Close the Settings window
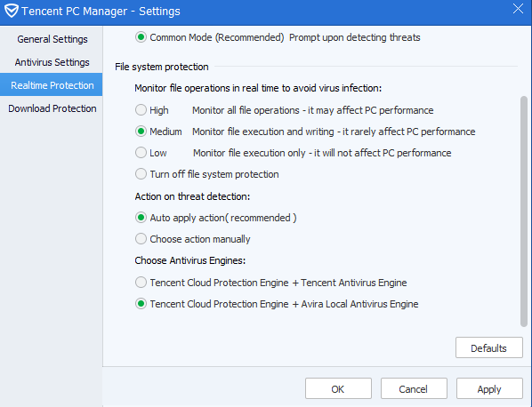Image resolution: width=532 pixels, height=407 pixels. tap(518, 9)
